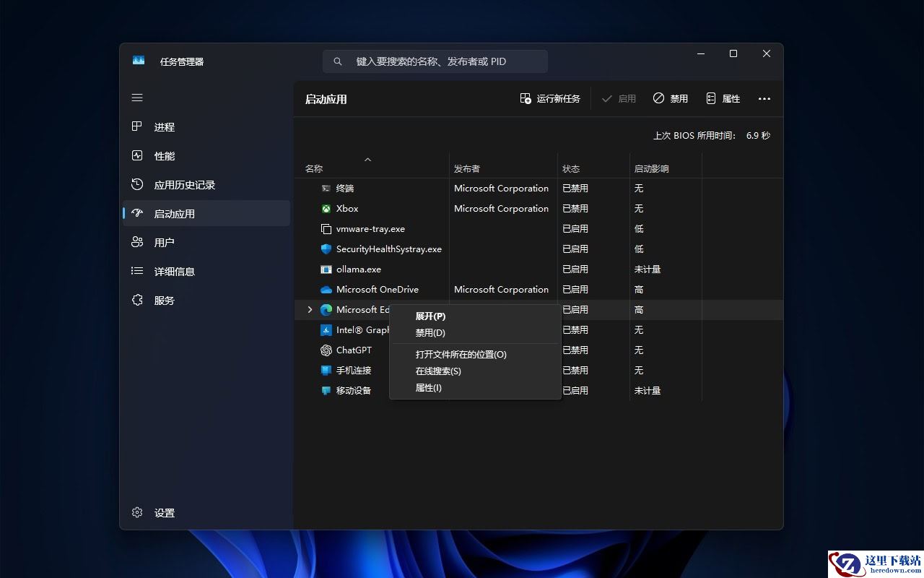Sort by 名称 column header
The height and width of the screenshot is (578, 924).
314,168
